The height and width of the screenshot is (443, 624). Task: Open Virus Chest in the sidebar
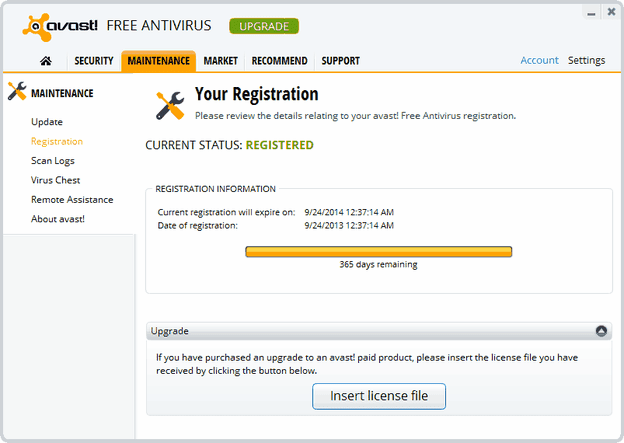click(x=55, y=180)
